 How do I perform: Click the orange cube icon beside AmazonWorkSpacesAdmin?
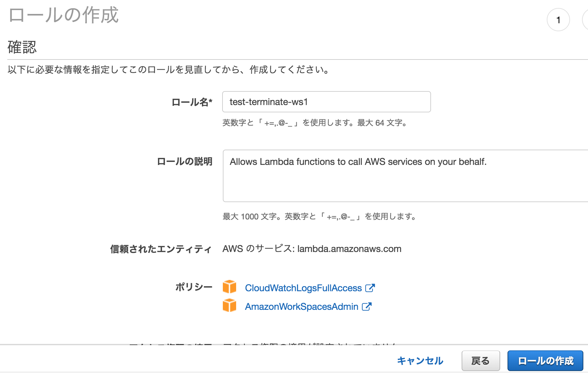point(229,305)
